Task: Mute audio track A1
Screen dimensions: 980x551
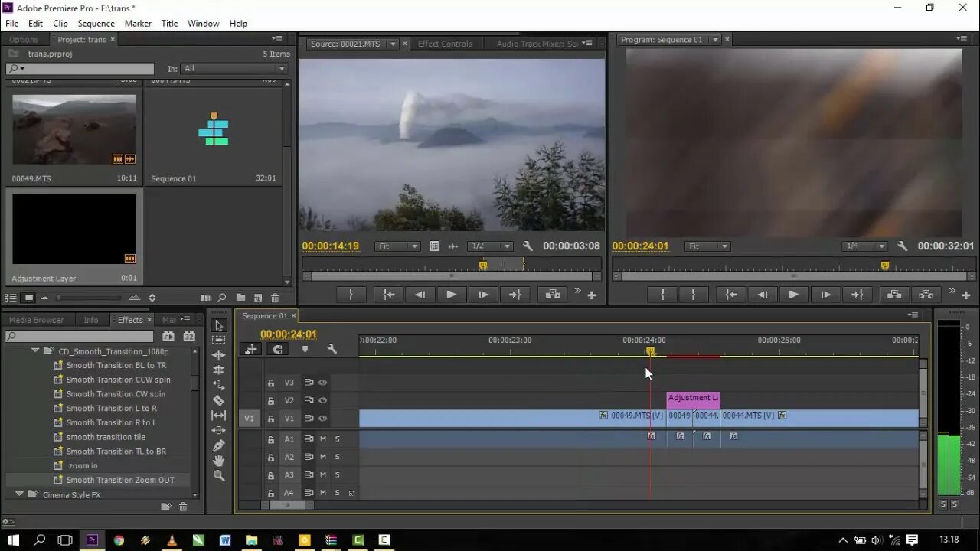Action: [x=323, y=439]
